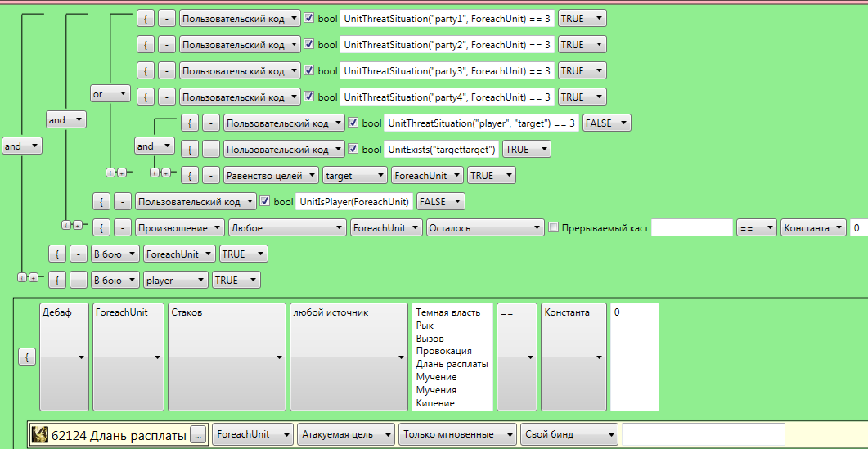
Task: Select Темная власть in the debuff list
Action: pos(447,312)
